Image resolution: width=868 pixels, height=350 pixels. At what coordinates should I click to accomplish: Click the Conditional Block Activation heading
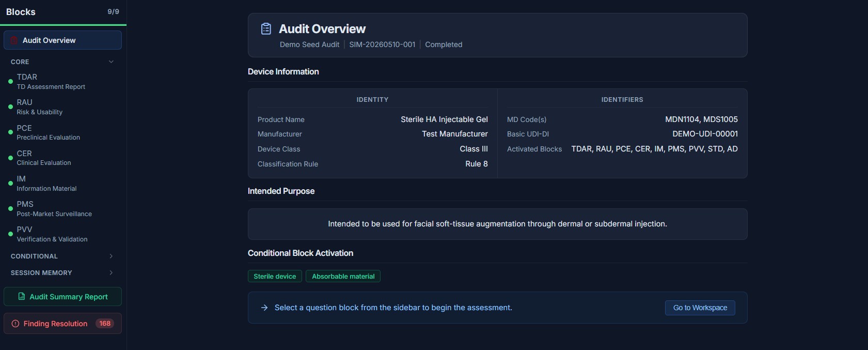point(301,253)
